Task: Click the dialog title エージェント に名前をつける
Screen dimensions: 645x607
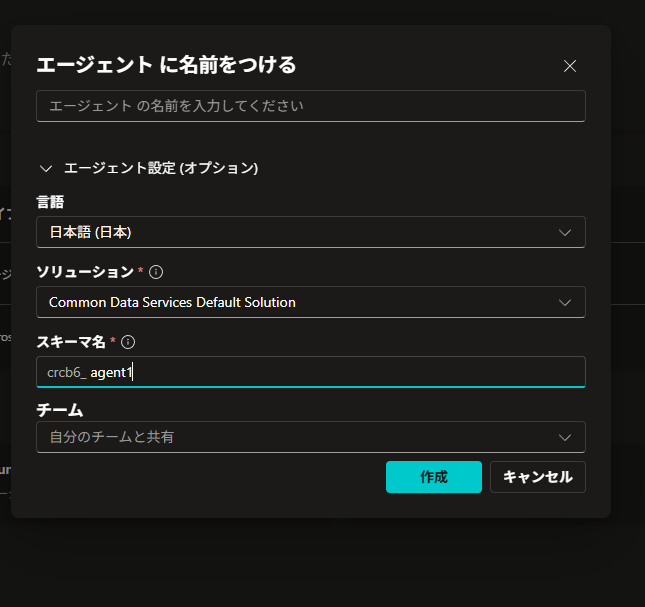Action: point(166,65)
